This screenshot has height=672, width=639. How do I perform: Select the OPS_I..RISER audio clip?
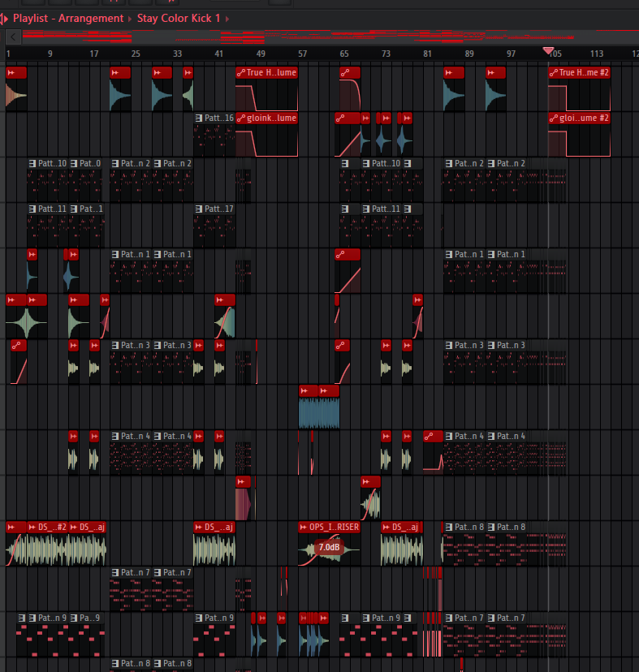pos(330,544)
